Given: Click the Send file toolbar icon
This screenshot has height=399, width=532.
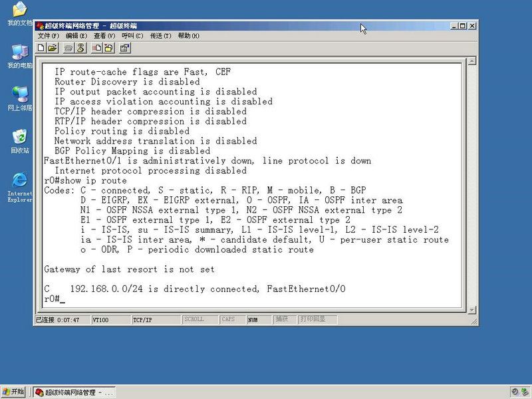Looking at the screenshot, I should click(96, 48).
